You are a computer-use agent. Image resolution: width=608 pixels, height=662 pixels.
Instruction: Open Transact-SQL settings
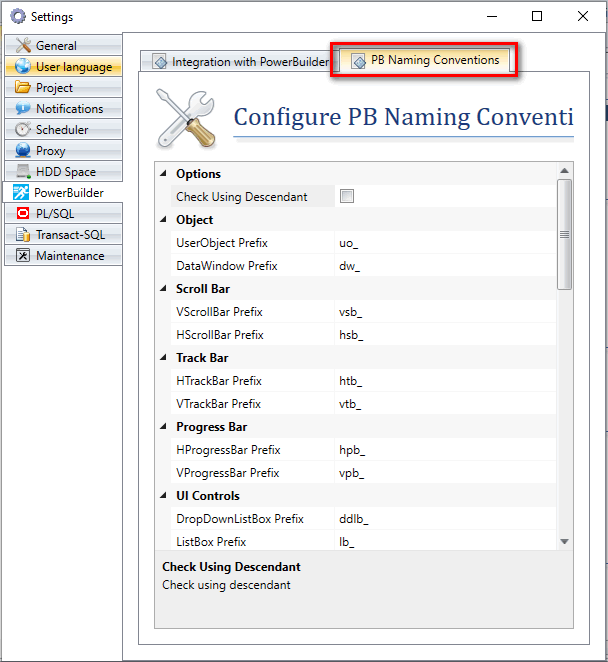pos(63,234)
